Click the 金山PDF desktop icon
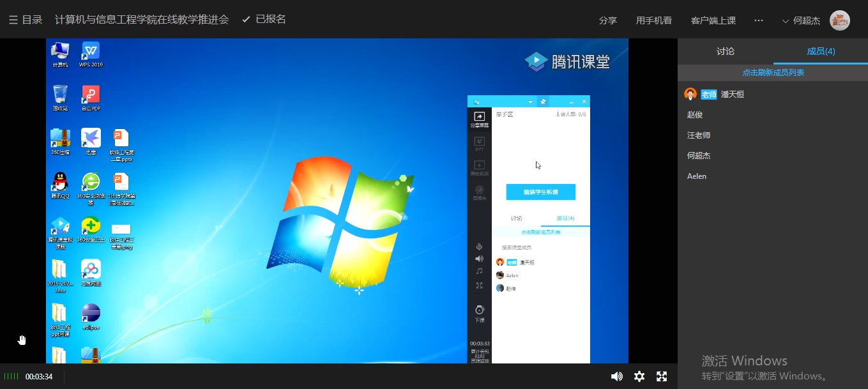This screenshot has height=389, width=868. coord(91,98)
